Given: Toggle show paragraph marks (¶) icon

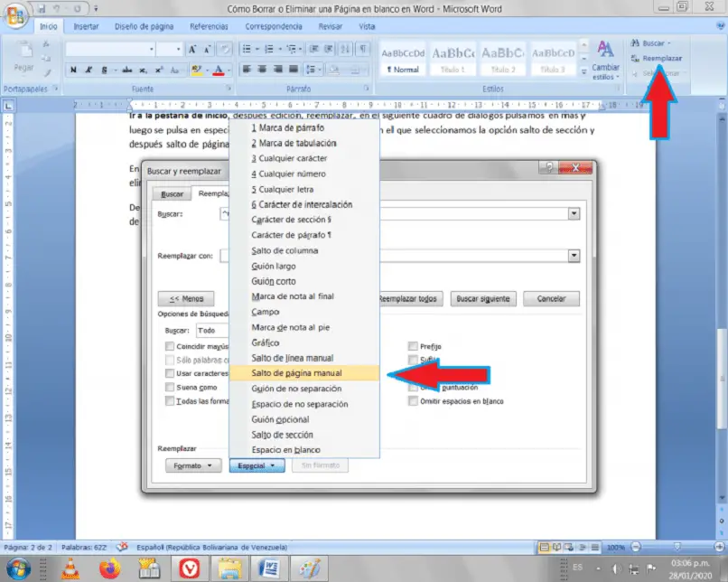Looking at the screenshot, I should click(x=362, y=49).
